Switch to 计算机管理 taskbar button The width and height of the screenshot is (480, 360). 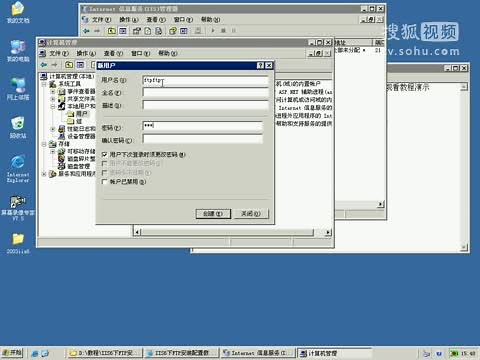(334, 353)
